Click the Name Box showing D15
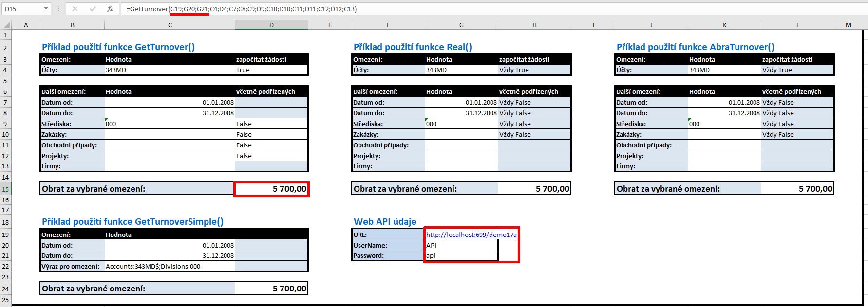868x307 pixels. (22, 9)
